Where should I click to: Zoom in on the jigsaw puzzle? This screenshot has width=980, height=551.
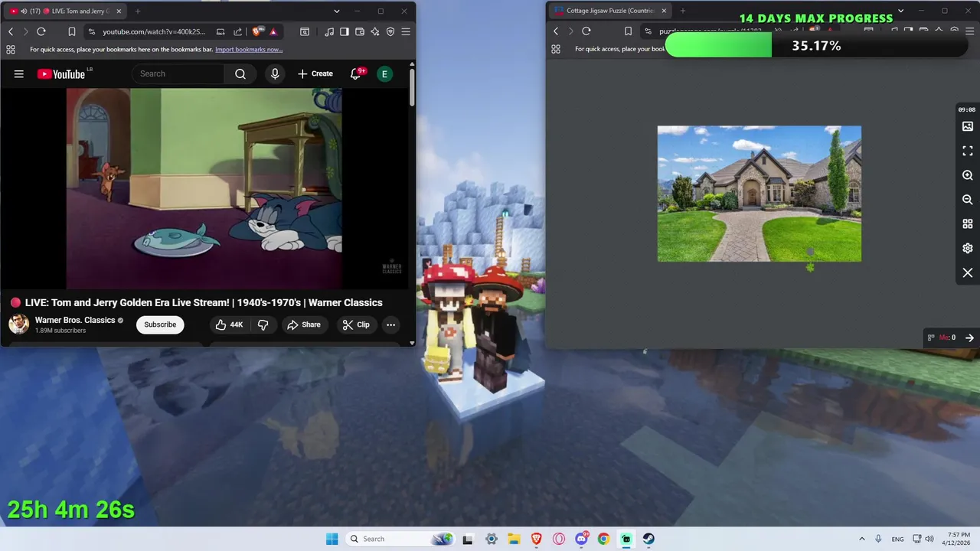968,175
